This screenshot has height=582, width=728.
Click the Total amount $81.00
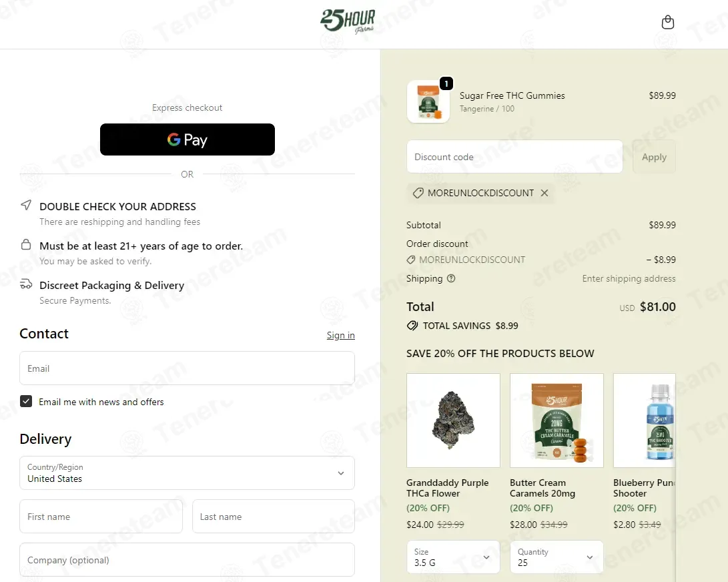(x=657, y=306)
